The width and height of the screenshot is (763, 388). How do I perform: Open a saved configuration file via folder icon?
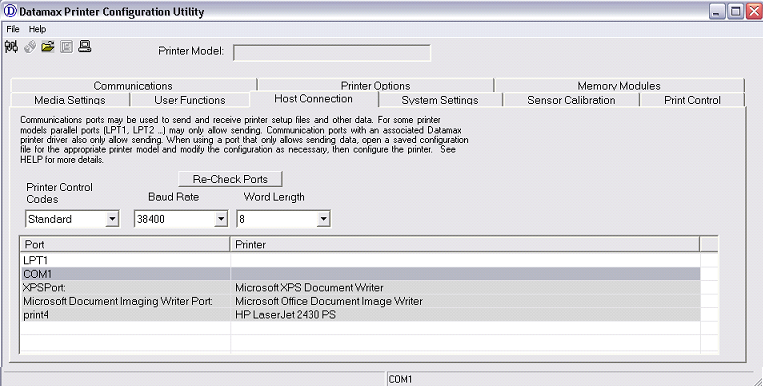[48, 47]
